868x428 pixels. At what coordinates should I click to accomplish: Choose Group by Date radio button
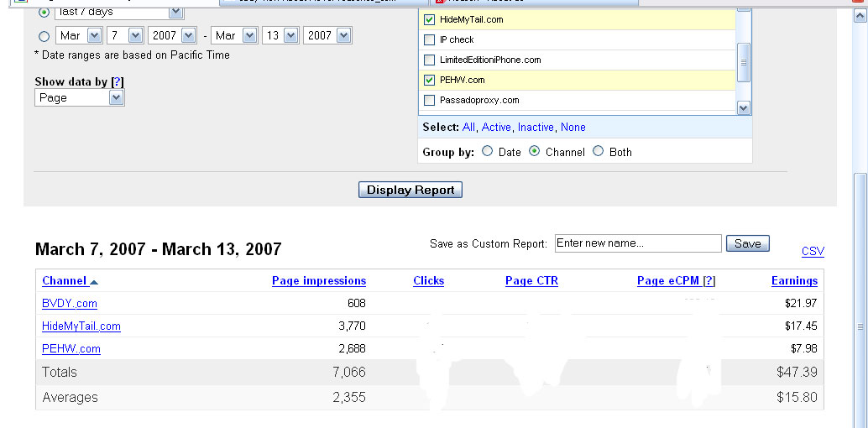[488, 152]
